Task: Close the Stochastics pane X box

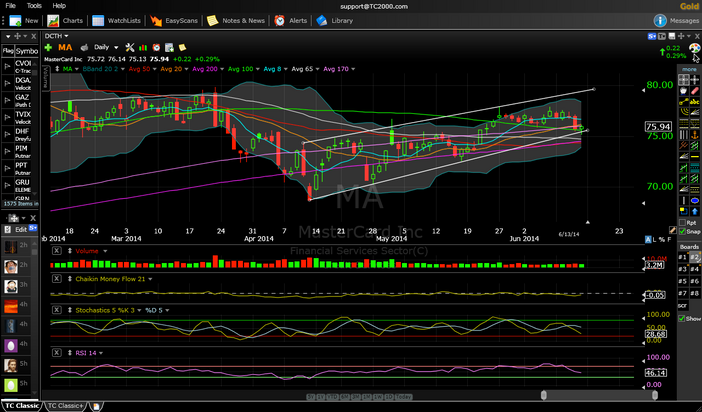Action: point(56,310)
